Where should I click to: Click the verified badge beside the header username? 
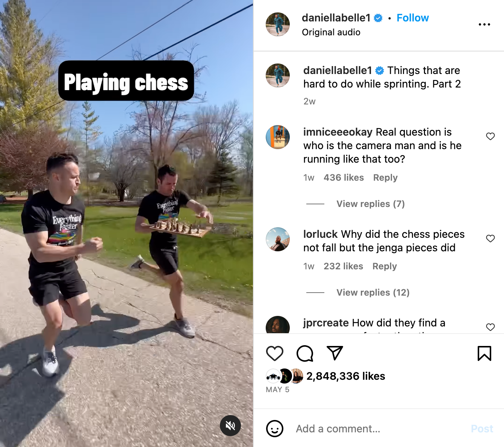pyautogui.click(x=378, y=18)
